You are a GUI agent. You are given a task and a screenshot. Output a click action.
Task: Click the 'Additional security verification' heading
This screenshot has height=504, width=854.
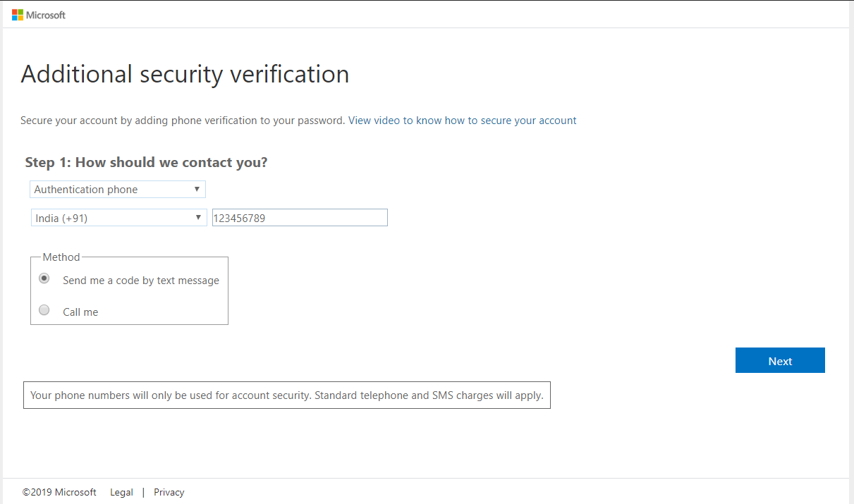[x=185, y=74]
